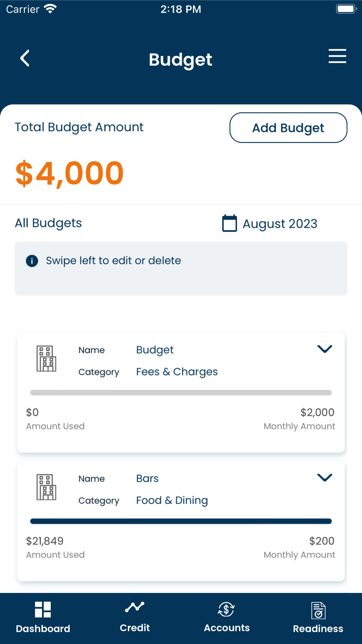
Task: Tap the Readiness document icon
Action: coord(318,610)
